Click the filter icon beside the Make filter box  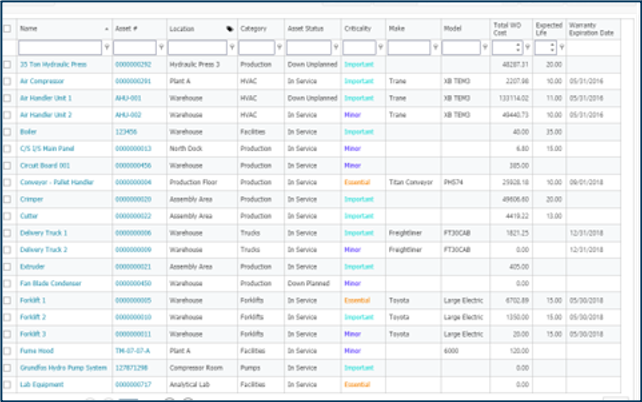coord(436,47)
